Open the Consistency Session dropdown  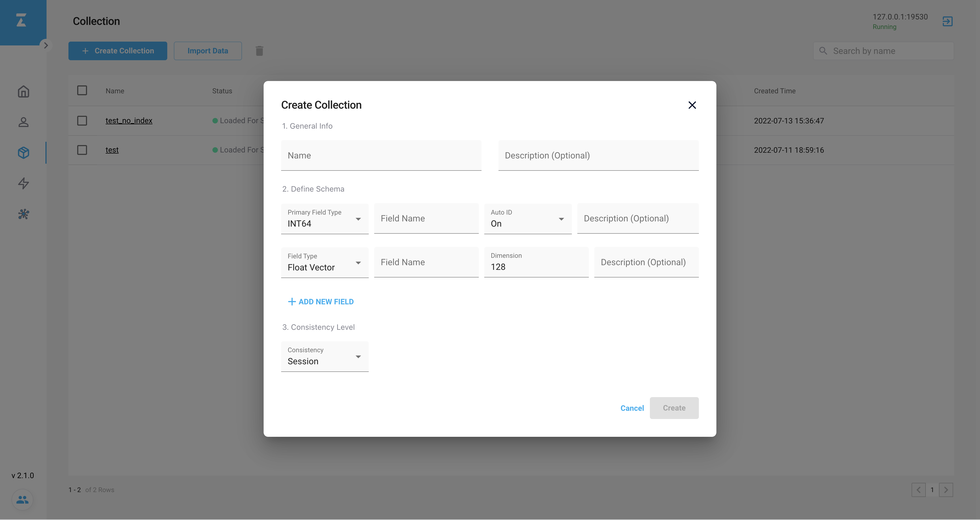coord(324,356)
